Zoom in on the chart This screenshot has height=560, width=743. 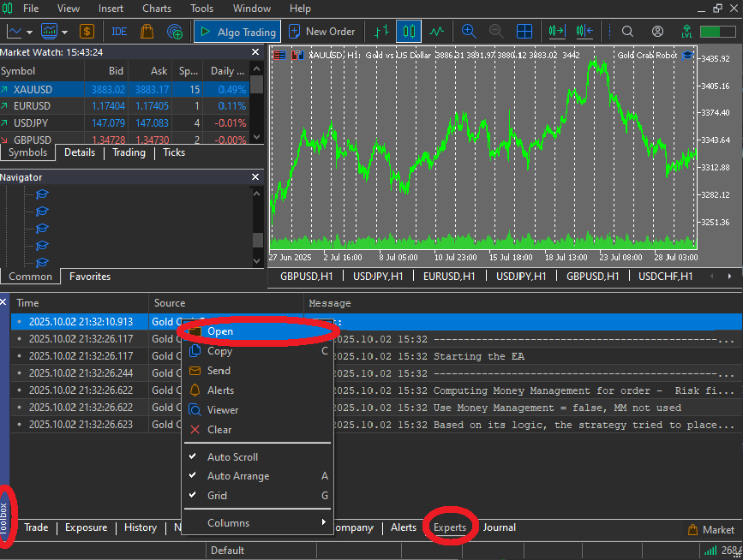pyautogui.click(x=468, y=32)
